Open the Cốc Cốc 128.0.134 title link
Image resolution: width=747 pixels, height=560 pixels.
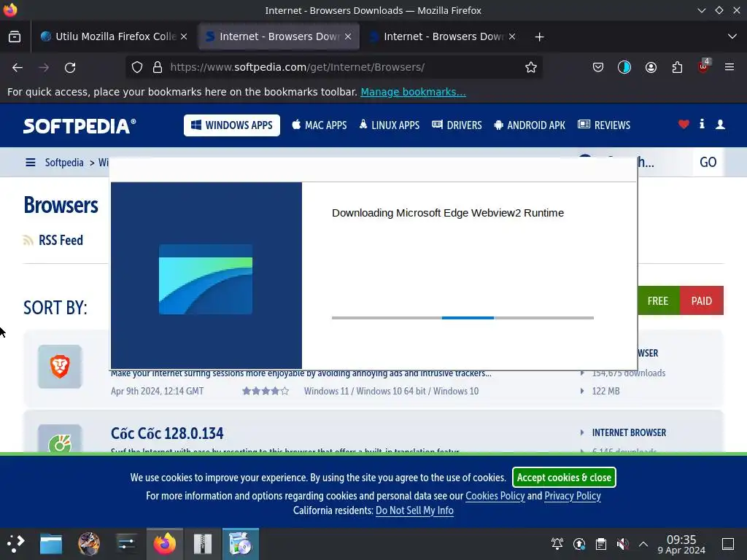(x=167, y=433)
